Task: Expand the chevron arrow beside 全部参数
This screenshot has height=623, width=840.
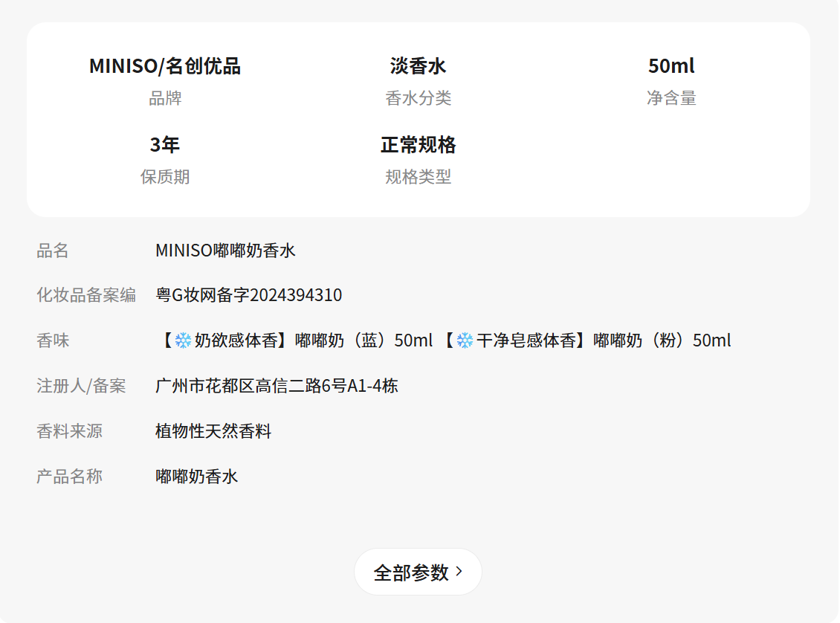Action: point(459,572)
